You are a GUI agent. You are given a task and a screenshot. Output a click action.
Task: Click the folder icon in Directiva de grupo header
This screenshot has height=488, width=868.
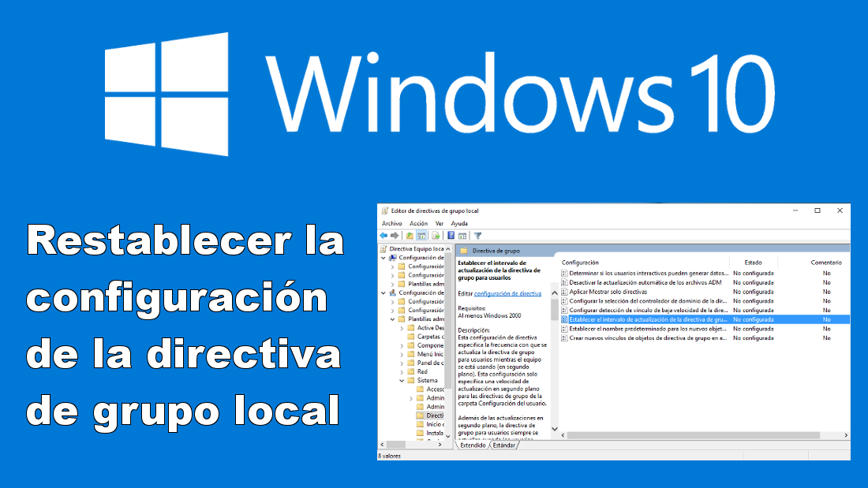click(464, 251)
